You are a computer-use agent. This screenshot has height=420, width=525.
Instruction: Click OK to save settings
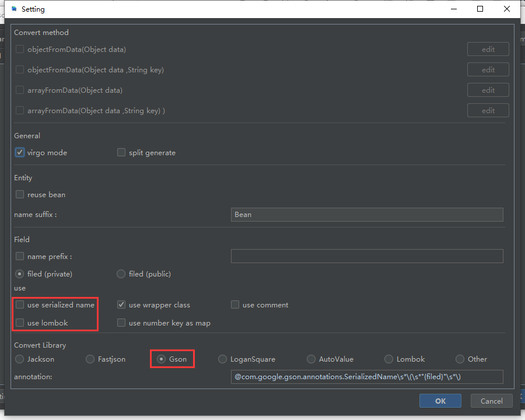(x=440, y=401)
